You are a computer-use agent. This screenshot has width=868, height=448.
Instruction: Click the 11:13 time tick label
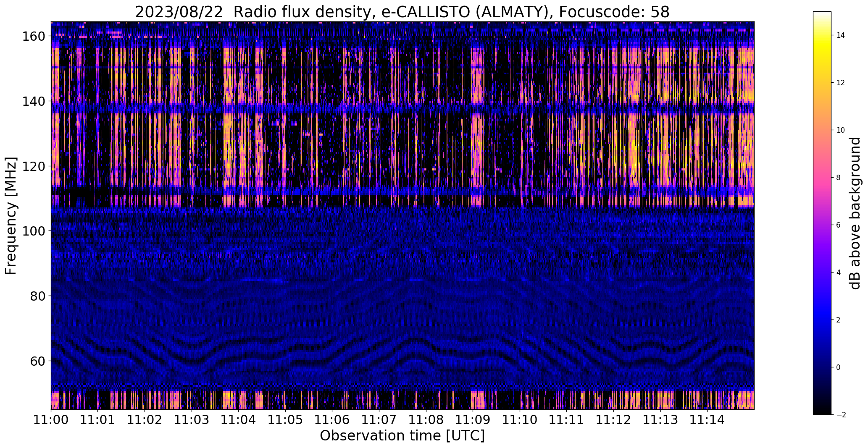coord(660,419)
